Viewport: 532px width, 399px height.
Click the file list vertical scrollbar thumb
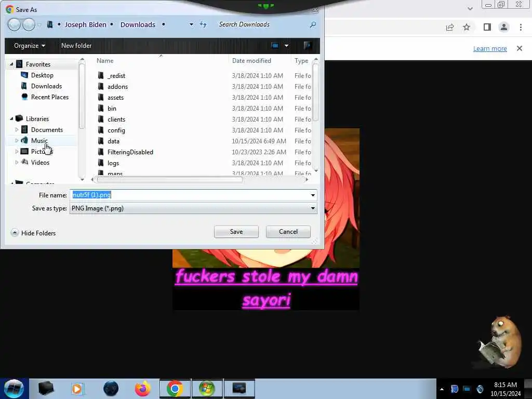point(315,92)
